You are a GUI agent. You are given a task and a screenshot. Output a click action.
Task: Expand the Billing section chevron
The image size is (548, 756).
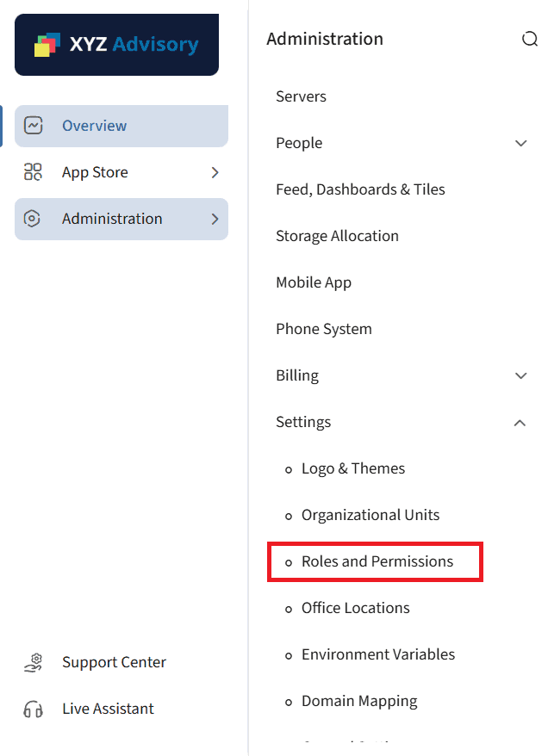[520, 375]
